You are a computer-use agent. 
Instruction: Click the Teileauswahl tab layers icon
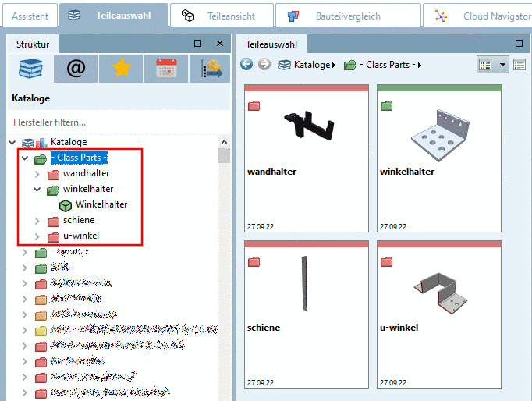[x=74, y=16]
